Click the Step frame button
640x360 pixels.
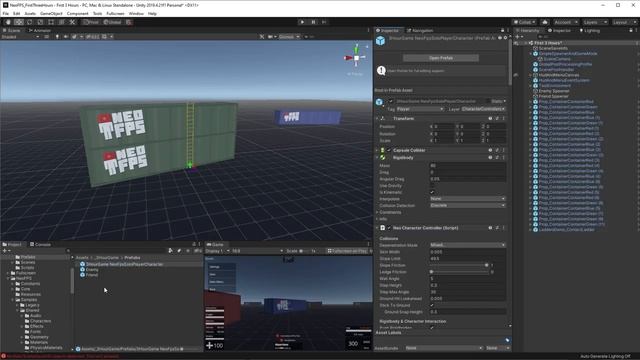324,22
